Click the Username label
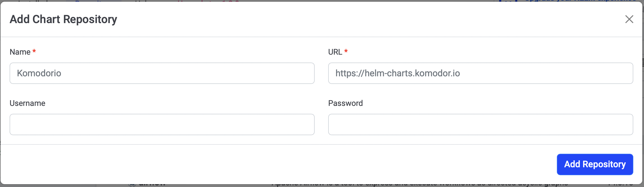The width and height of the screenshot is (644, 187). 27,103
